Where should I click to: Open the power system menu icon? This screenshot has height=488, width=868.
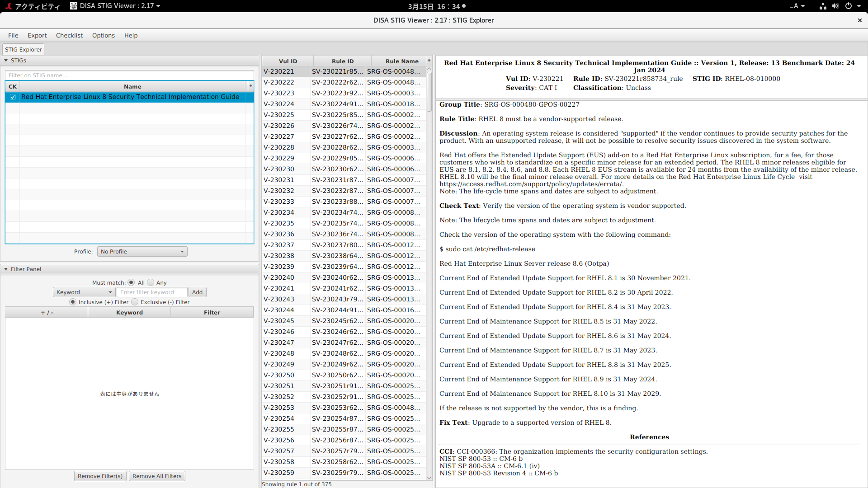tap(849, 6)
